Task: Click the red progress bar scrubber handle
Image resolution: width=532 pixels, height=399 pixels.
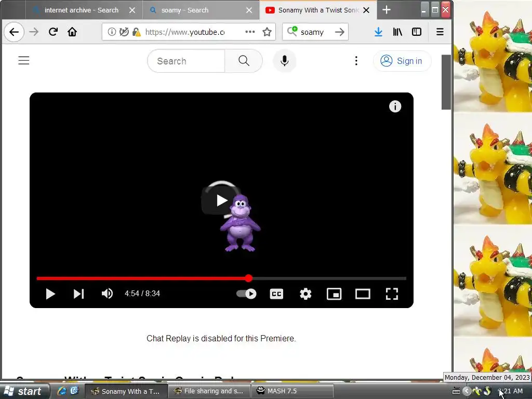Action: (249, 278)
